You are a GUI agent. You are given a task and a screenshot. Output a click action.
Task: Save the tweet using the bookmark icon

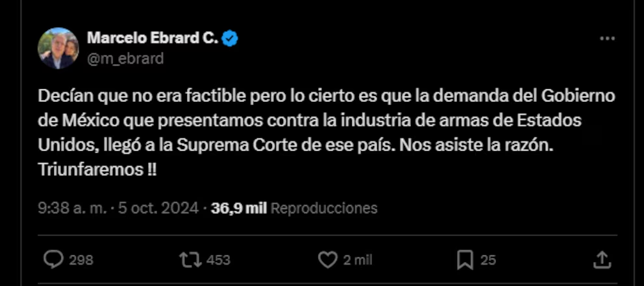coord(465,260)
